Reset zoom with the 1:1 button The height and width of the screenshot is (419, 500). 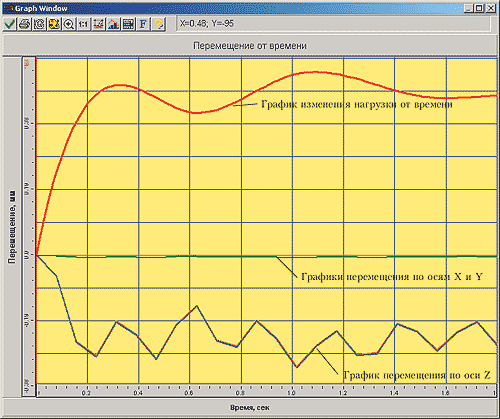tap(84, 24)
